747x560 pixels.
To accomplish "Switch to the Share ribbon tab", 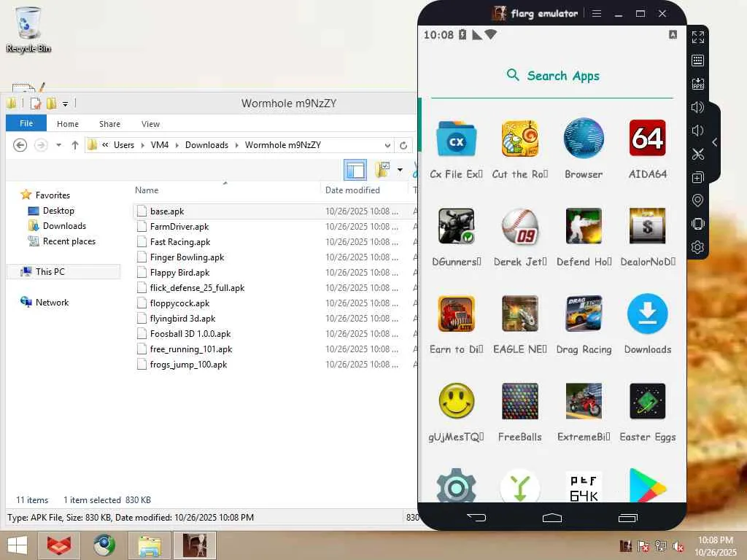I will pos(109,124).
